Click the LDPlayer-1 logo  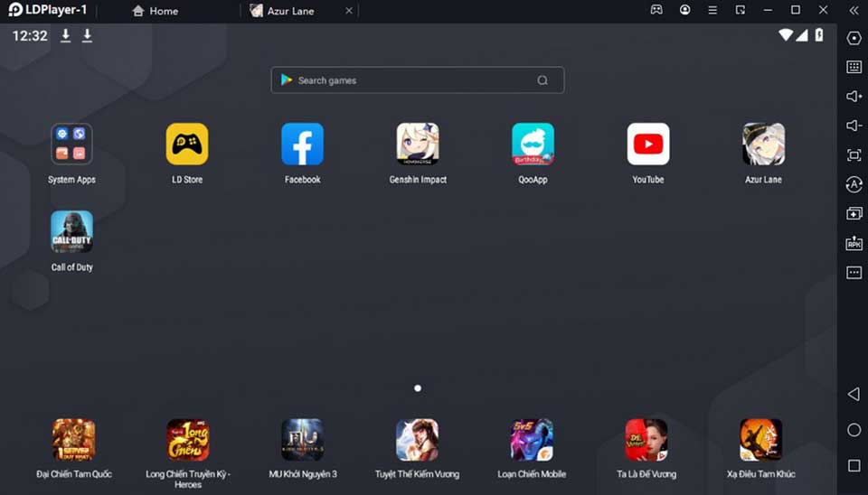click(47, 10)
